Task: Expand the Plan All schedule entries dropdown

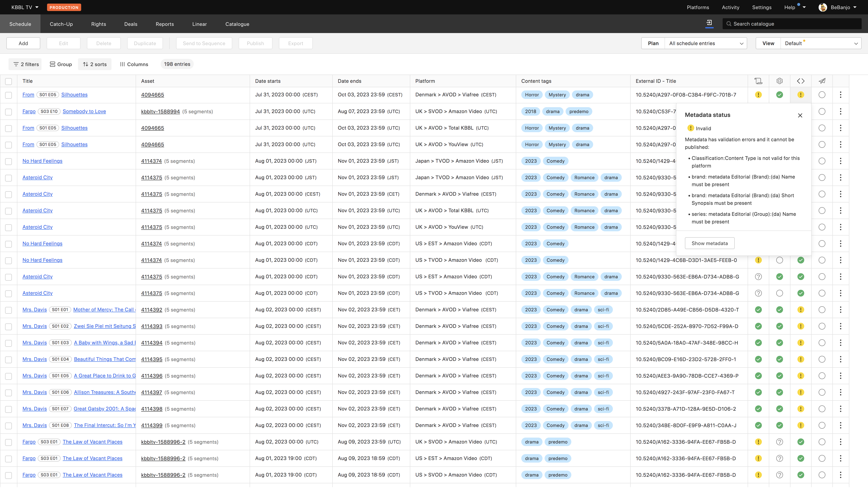Action: click(x=706, y=43)
